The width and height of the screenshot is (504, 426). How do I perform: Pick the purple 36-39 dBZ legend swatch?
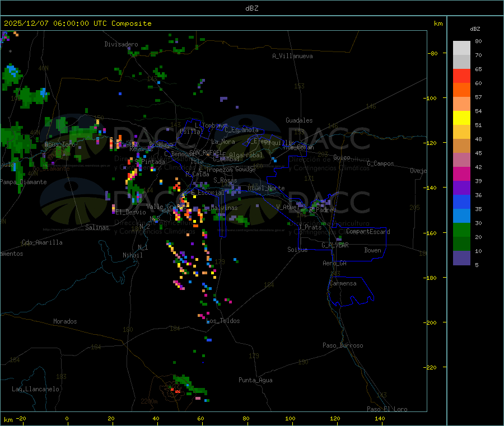click(x=461, y=188)
